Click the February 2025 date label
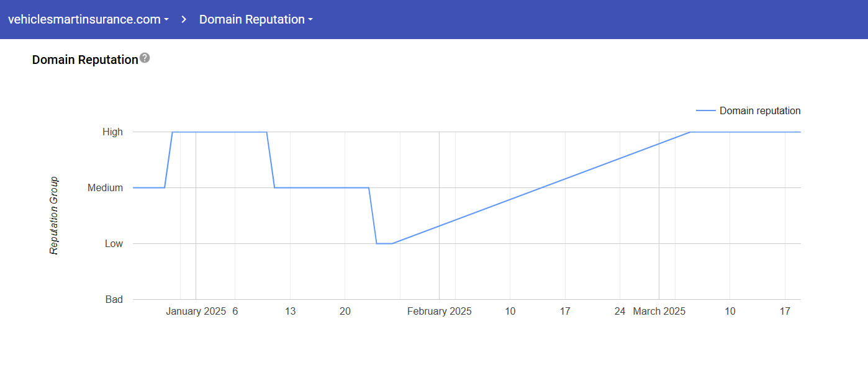868x378 pixels. 439,312
